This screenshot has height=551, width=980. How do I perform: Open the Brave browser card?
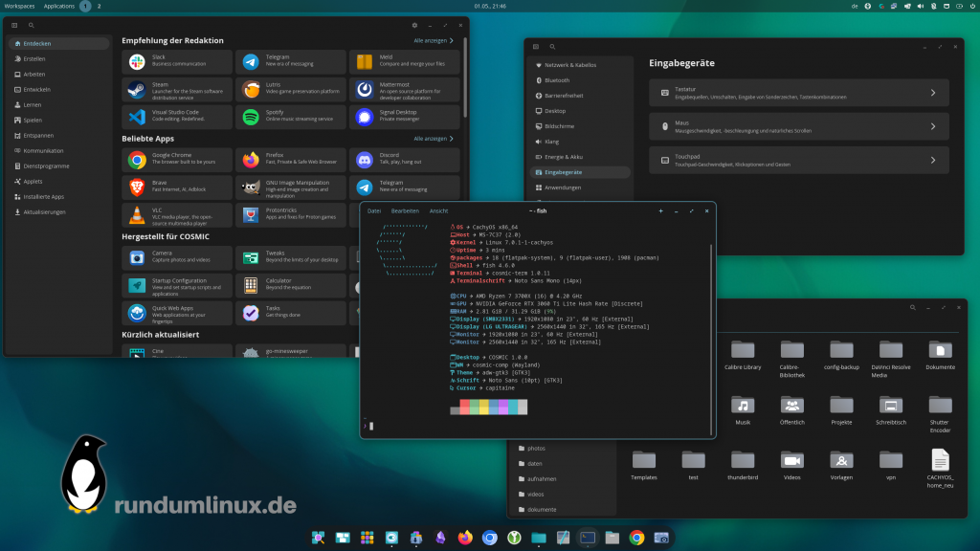click(x=177, y=187)
